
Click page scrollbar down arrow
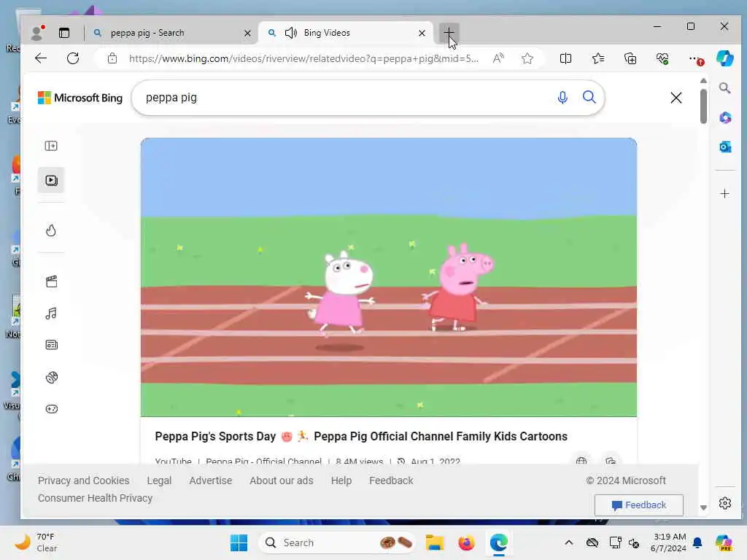point(703,507)
